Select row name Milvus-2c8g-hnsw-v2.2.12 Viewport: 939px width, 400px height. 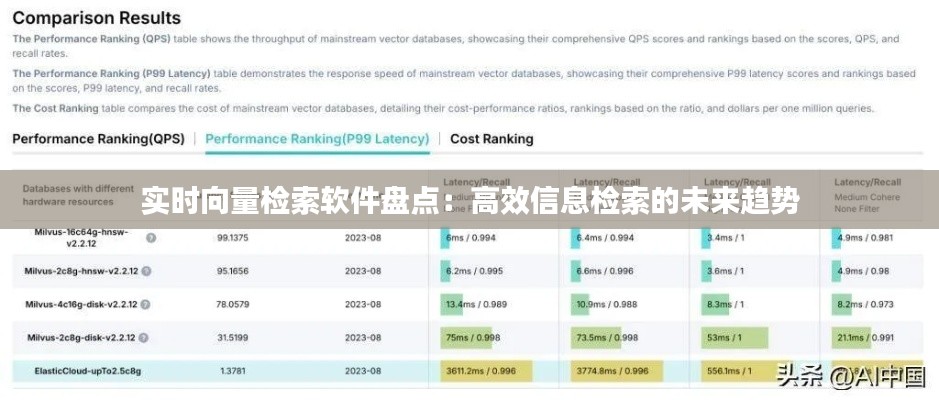click(x=81, y=271)
